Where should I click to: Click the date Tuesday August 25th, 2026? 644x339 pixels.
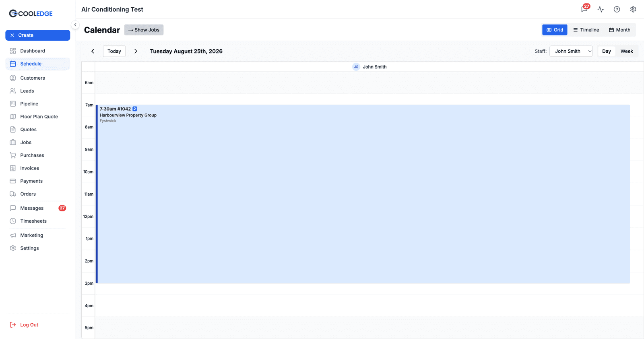(x=186, y=51)
